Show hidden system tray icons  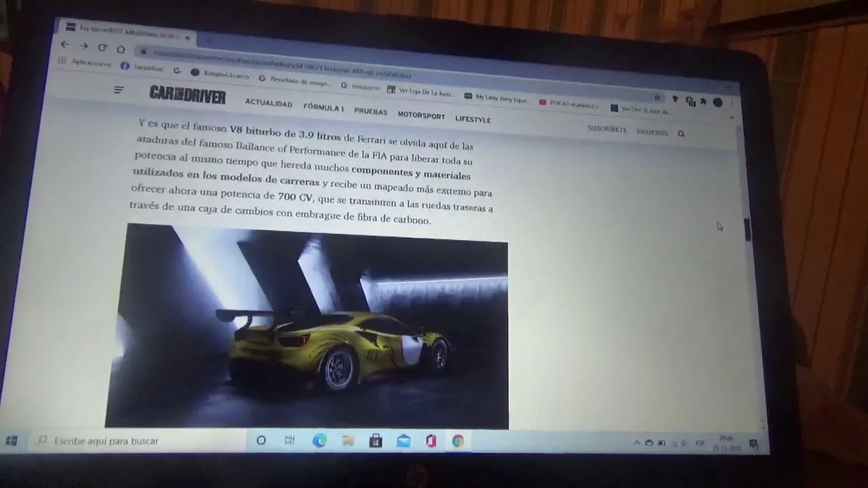tap(637, 443)
